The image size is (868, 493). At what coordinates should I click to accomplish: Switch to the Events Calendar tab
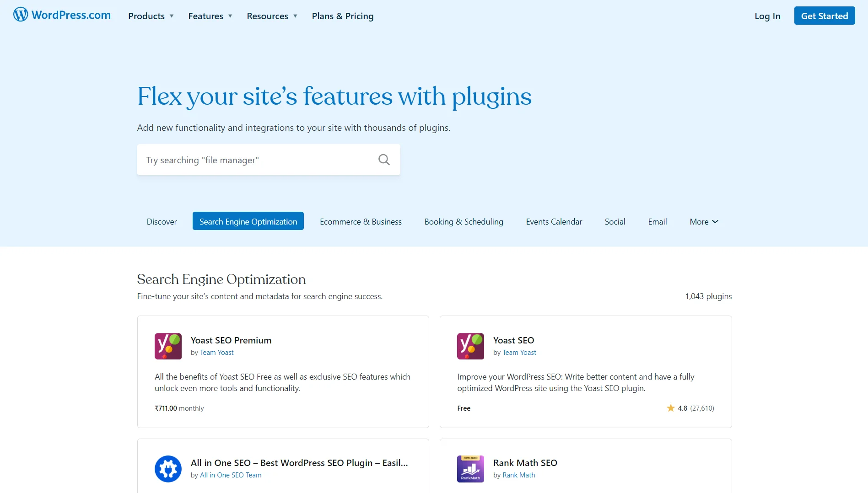[x=554, y=221]
